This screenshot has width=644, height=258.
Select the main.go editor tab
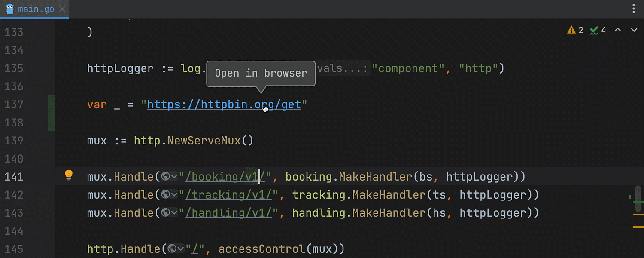tap(36, 9)
